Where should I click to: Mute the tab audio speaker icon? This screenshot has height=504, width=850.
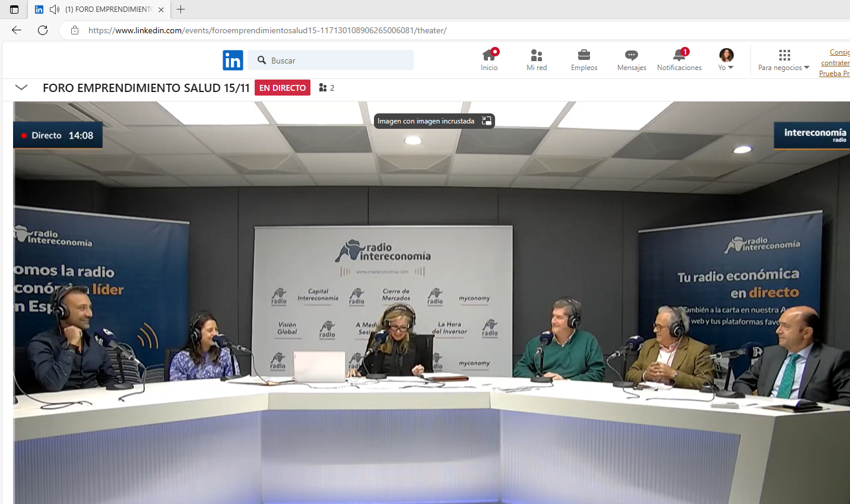click(x=55, y=9)
